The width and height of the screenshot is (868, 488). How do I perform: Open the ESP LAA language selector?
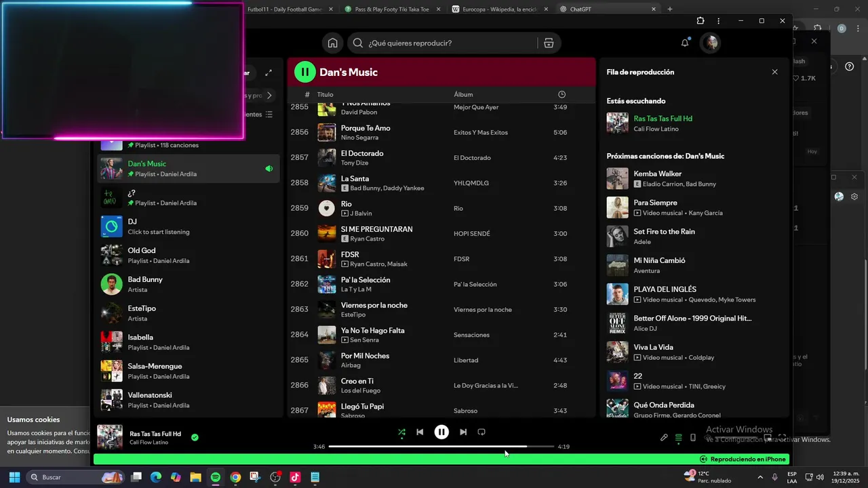coord(792,477)
